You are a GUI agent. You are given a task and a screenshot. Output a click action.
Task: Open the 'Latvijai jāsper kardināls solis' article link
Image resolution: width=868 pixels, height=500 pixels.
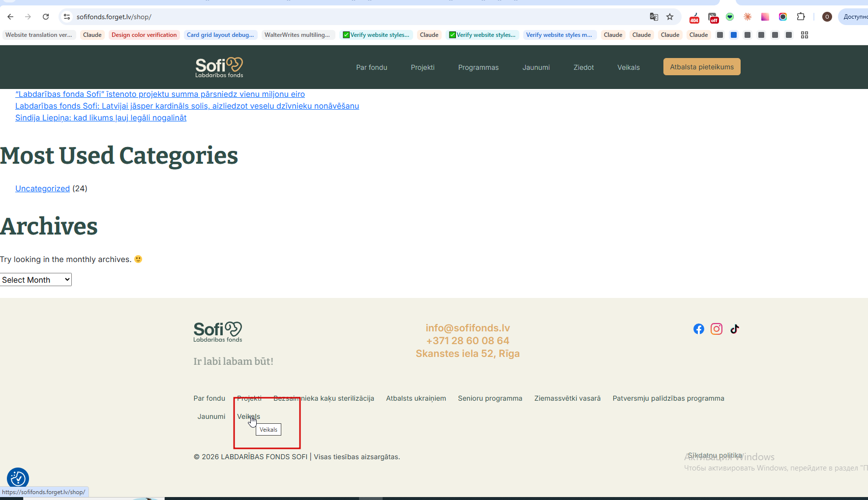point(187,106)
